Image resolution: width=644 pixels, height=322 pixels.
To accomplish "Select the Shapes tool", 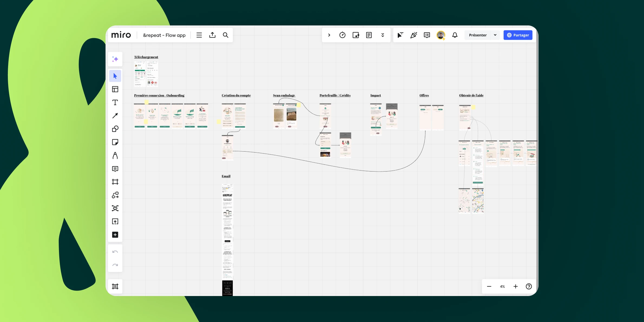I will 115,129.
